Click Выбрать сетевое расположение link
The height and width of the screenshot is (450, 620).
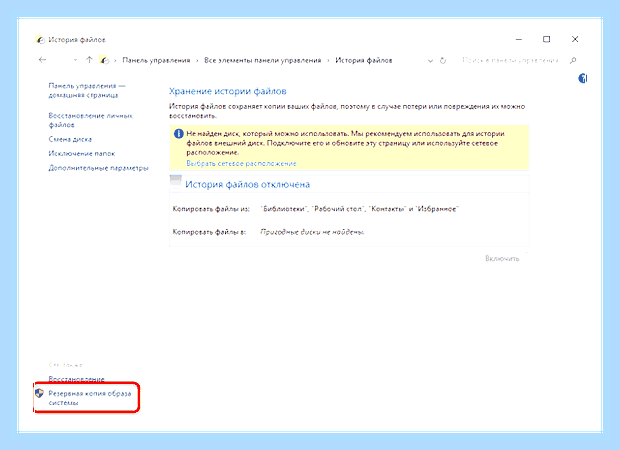coord(241,163)
